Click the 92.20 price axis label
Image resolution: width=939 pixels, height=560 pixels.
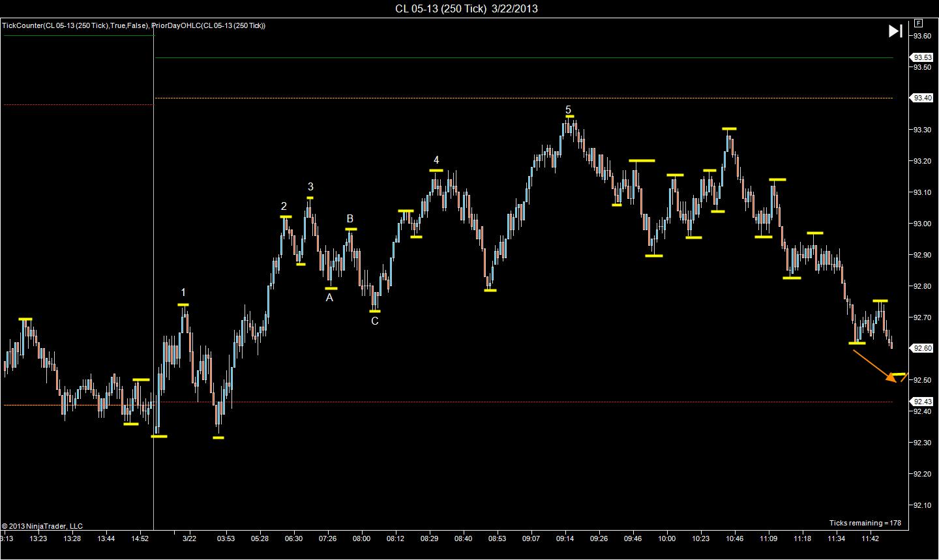(x=922, y=474)
